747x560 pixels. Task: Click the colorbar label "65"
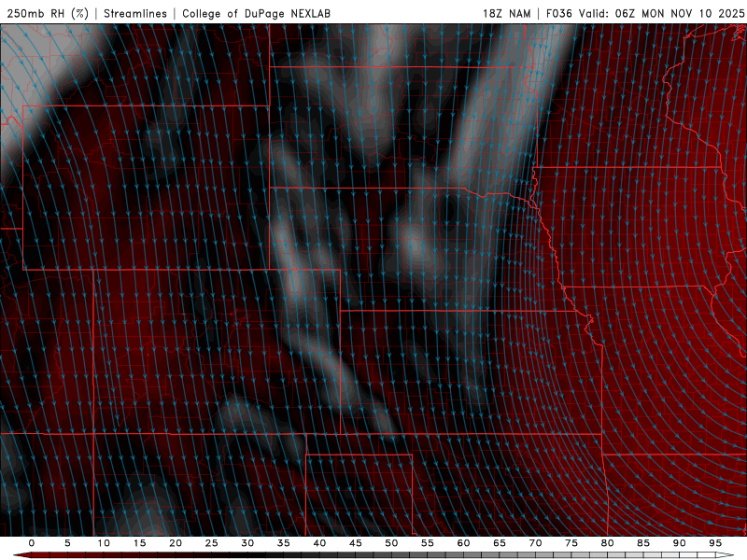point(500,543)
